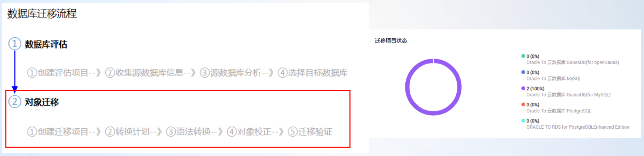Click the green legend dot for GaussDB(for openGauss)
Screen dimensions: 644x156
(523, 56)
